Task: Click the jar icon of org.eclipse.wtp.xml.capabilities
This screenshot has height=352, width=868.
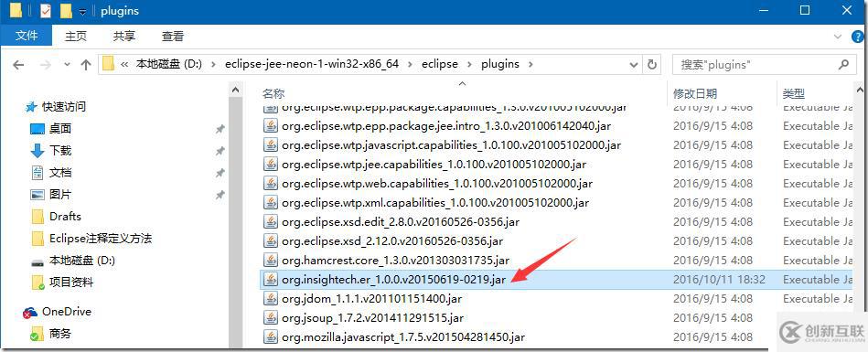Action: pyautogui.click(x=270, y=203)
